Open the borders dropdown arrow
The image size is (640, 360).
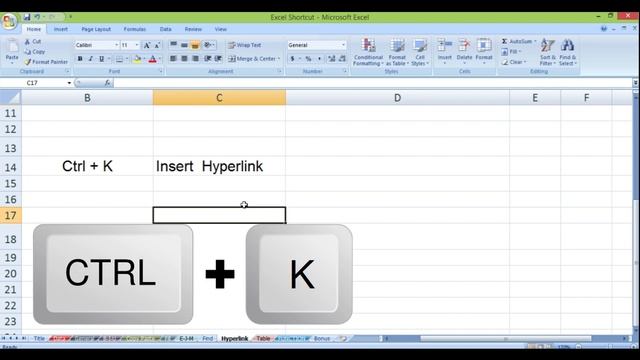[x=127, y=59]
